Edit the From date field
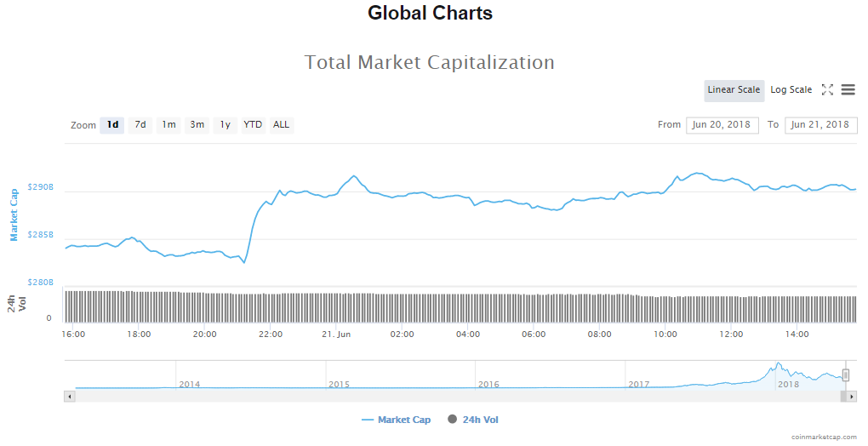The image size is (868, 446). tap(722, 125)
